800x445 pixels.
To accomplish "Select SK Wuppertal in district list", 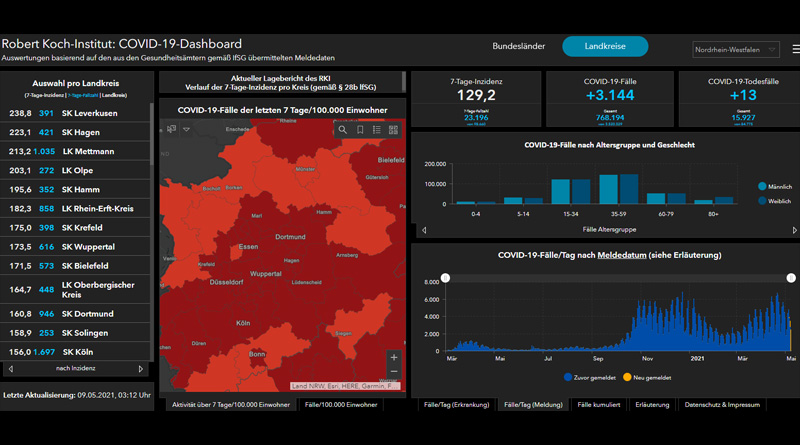I will coord(75,246).
